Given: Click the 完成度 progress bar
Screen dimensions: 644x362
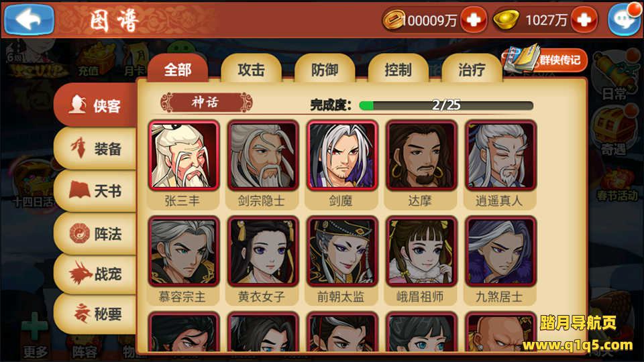Looking at the screenshot, I should pos(446,105).
